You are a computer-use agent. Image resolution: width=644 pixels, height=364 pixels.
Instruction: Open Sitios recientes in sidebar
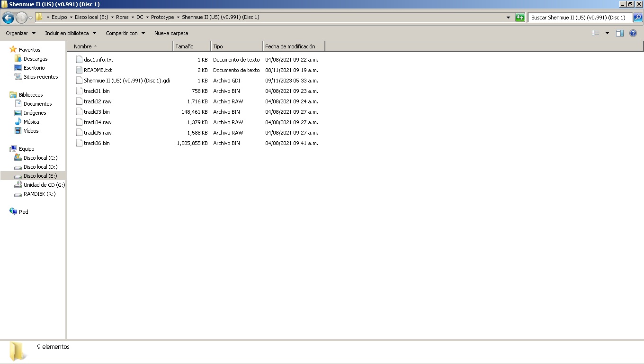pos(41,77)
